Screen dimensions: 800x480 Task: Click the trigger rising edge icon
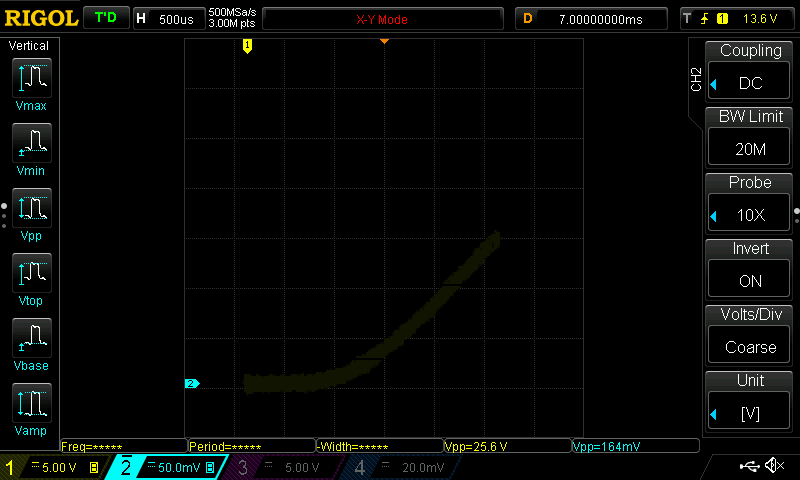pos(705,19)
